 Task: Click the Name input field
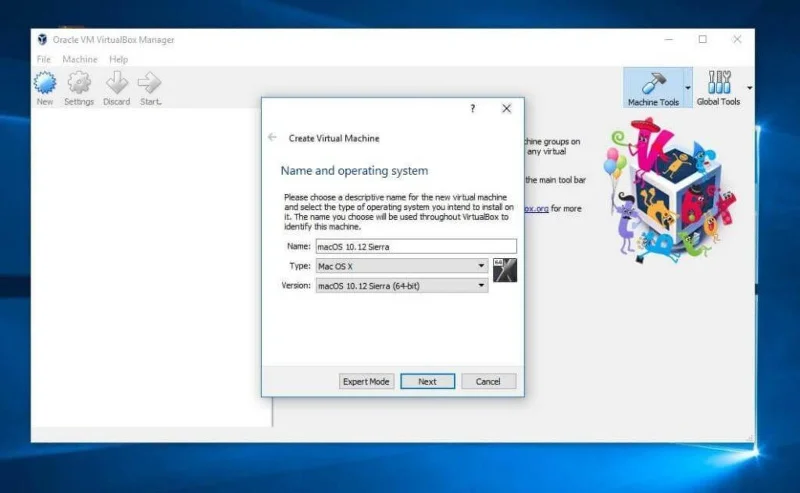(416, 246)
